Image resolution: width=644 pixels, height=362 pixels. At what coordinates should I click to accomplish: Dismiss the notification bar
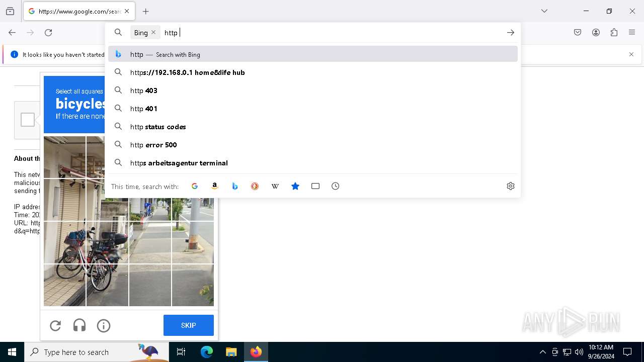(631, 54)
